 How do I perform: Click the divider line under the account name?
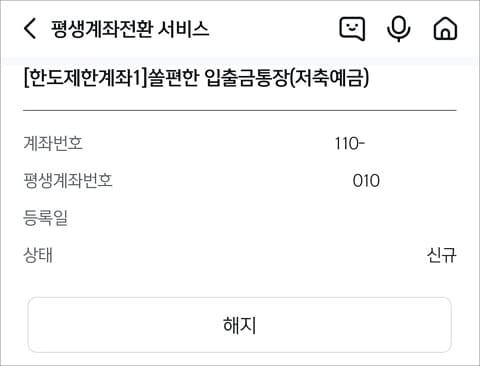pos(239,110)
